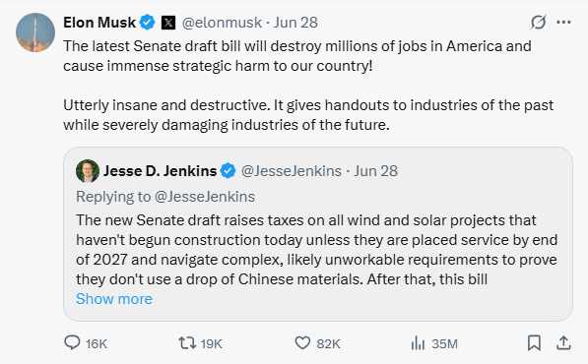Viewport: 588px width, 364px height.
Task: Expand the quoted tweet with Show more
Action: click(x=114, y=299)
